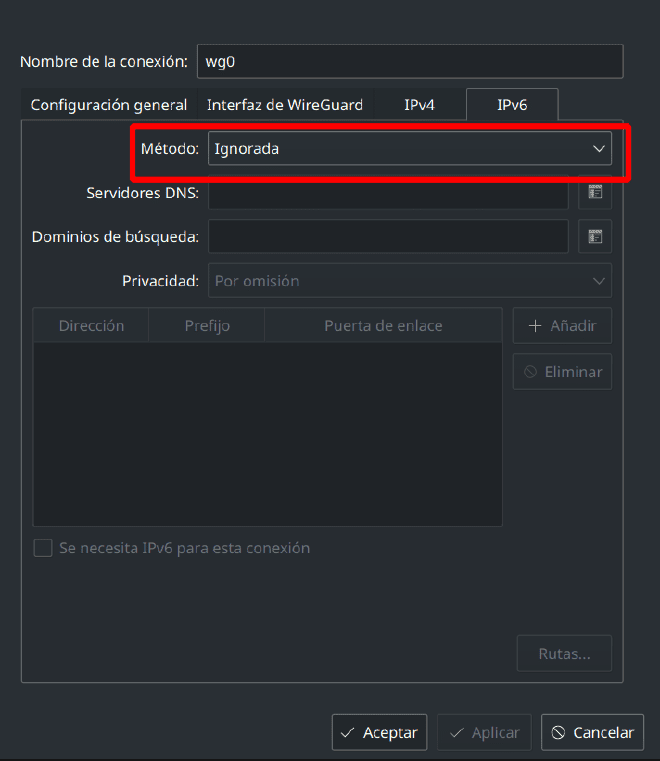The height and width of the screenshot is (761, 660).
Task: Click the chevron arrow of Método dropdown
Action: [x=599, y=149]
